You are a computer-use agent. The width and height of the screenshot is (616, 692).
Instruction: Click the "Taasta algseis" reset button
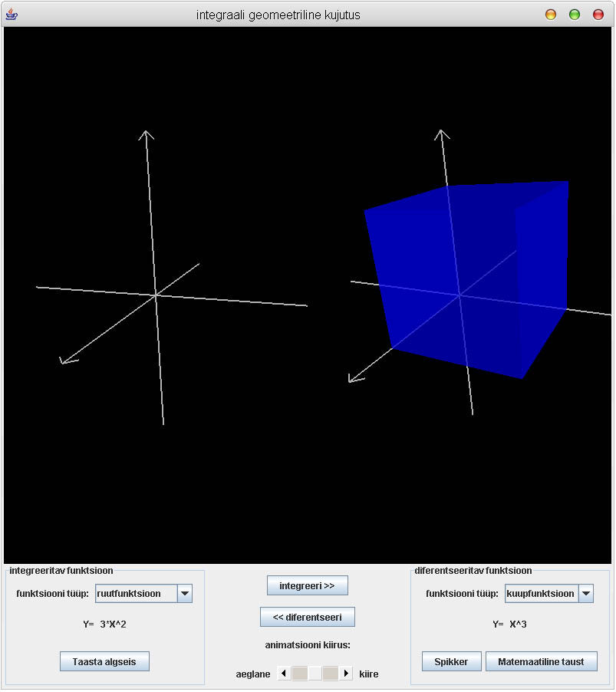(x=104, y=662)
